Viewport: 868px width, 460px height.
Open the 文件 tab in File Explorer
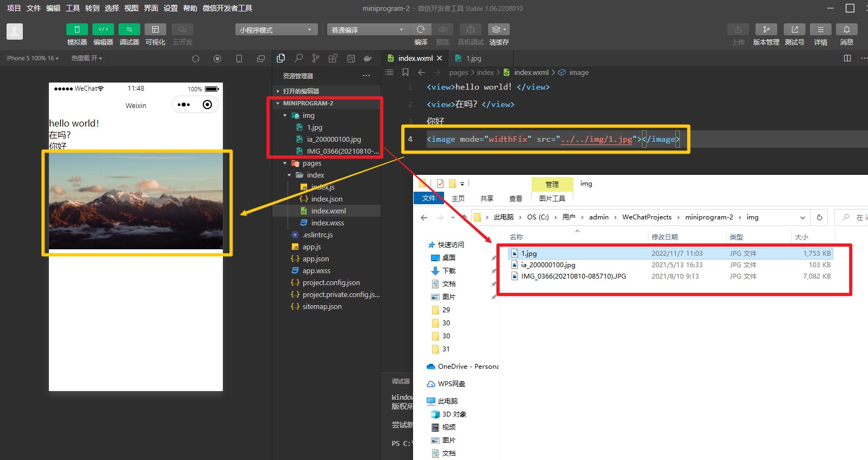click(x=429, y=198)
